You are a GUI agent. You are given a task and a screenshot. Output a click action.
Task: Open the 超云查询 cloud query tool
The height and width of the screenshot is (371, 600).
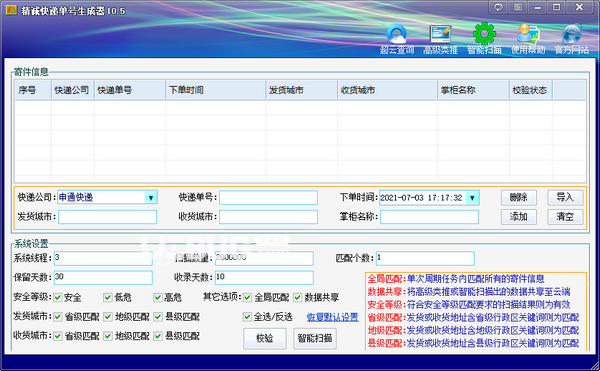397,39
